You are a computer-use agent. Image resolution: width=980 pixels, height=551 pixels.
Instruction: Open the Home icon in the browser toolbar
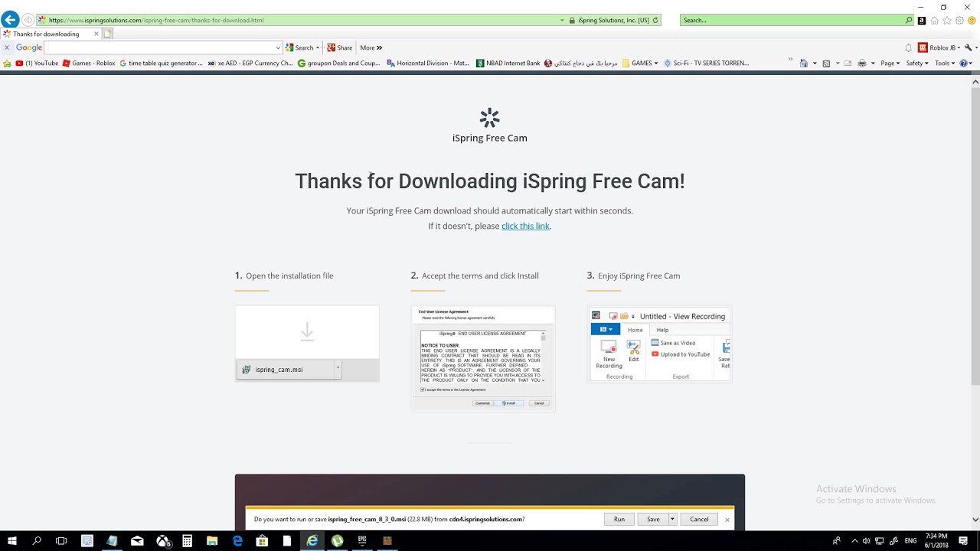(x=934, y=21)
